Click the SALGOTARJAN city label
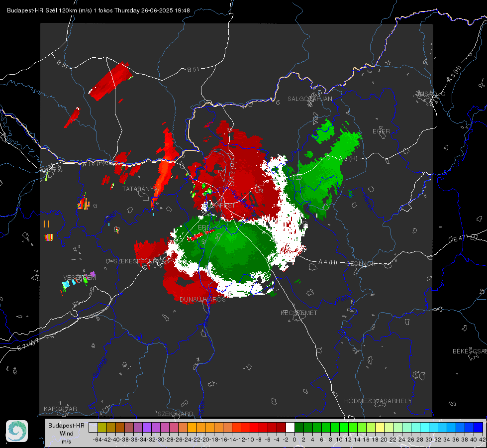487x448 pixels. 309,99
